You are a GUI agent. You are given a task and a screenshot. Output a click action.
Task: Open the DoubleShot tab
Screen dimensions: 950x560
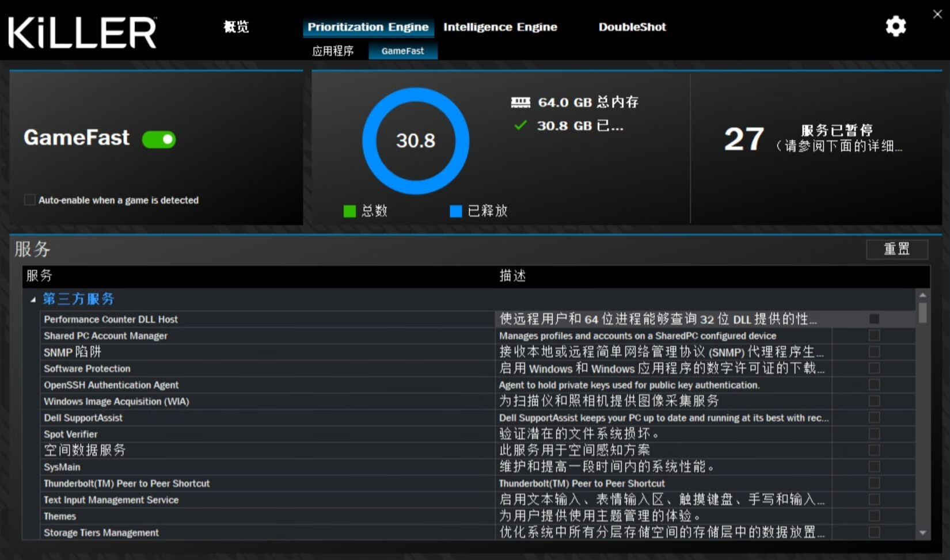632,26
